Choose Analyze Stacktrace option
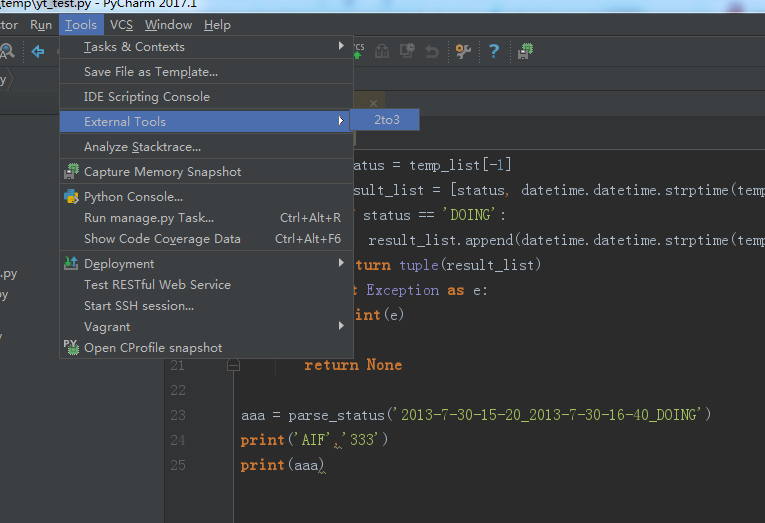This screenshot has height=523, width=765. [x=206, y=147]
